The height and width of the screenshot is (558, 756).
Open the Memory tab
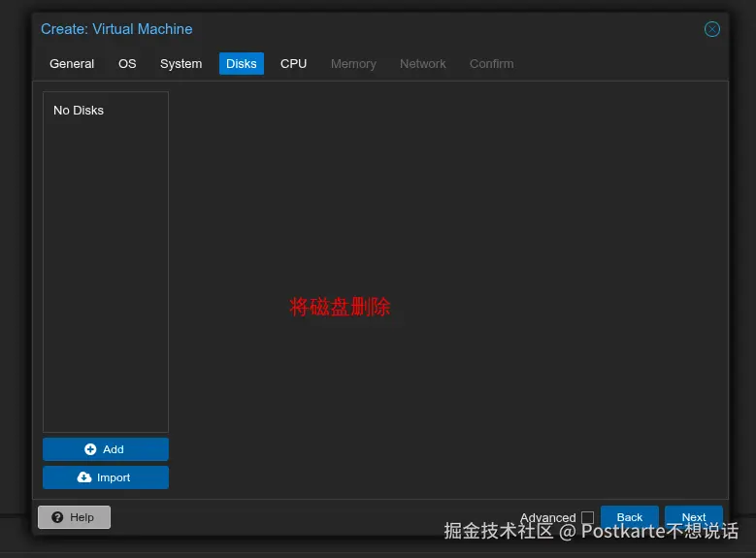pyautogui.click(x=353, y=64)
